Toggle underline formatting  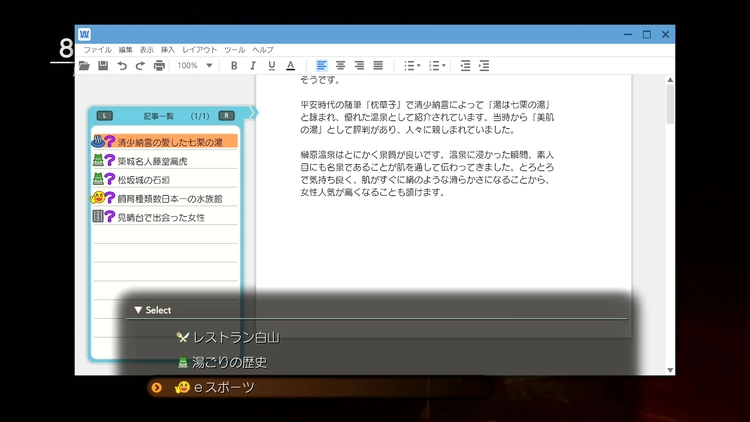272,66
